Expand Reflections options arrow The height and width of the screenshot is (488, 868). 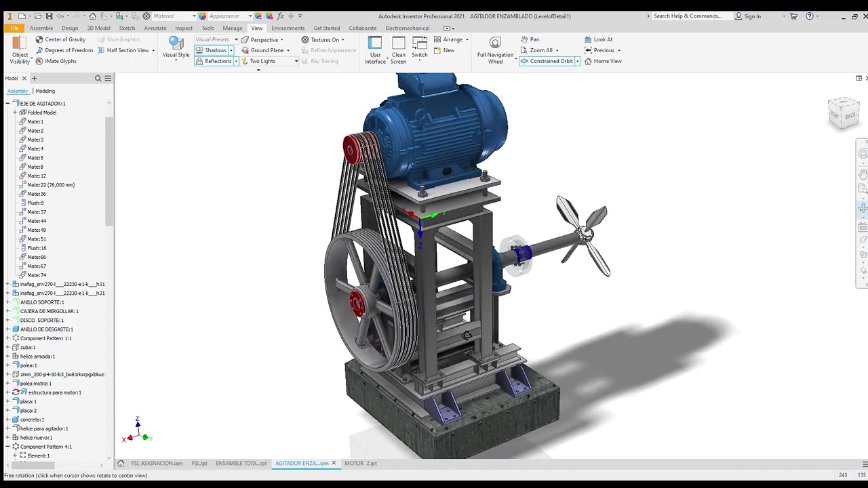(x=236, y=61)
